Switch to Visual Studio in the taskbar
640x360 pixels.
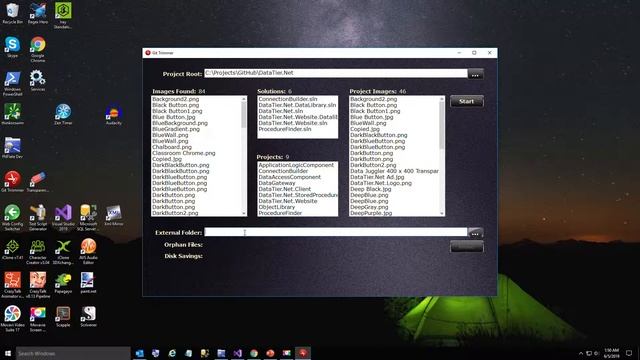(238, 353)
